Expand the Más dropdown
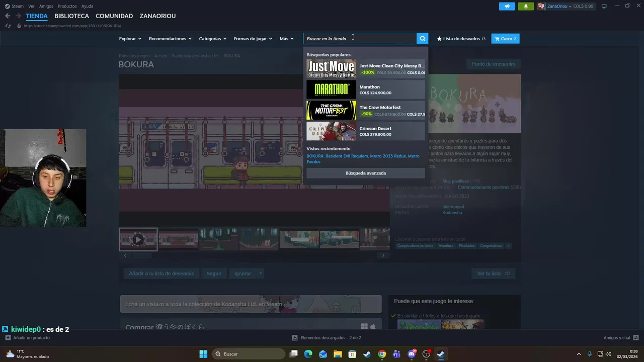644x362 pixels. (286, 39)
